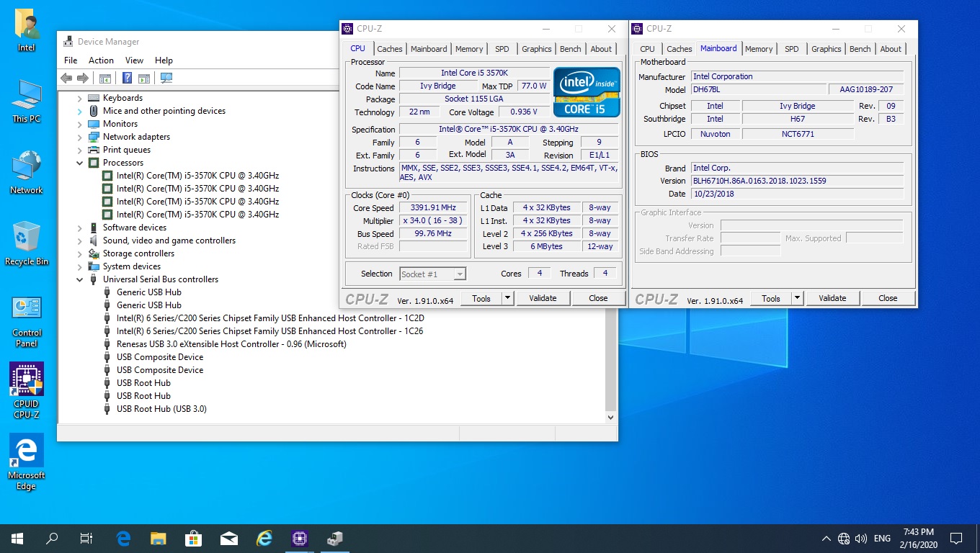Screen dimensions: 980x553
Task: Open File Explorer from the taskbar
Action: (159, 538)
